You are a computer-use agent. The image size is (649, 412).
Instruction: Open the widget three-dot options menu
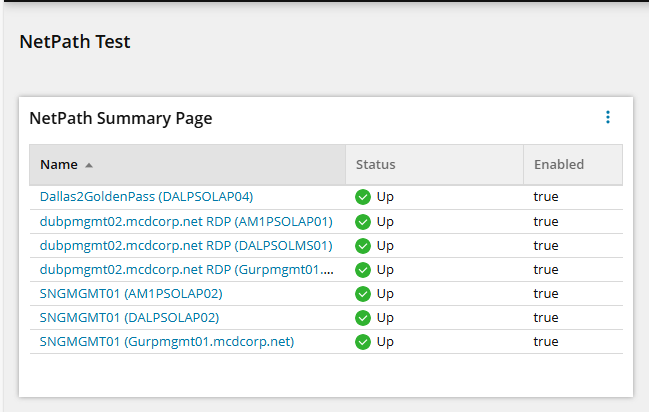(x=608, y=117)
